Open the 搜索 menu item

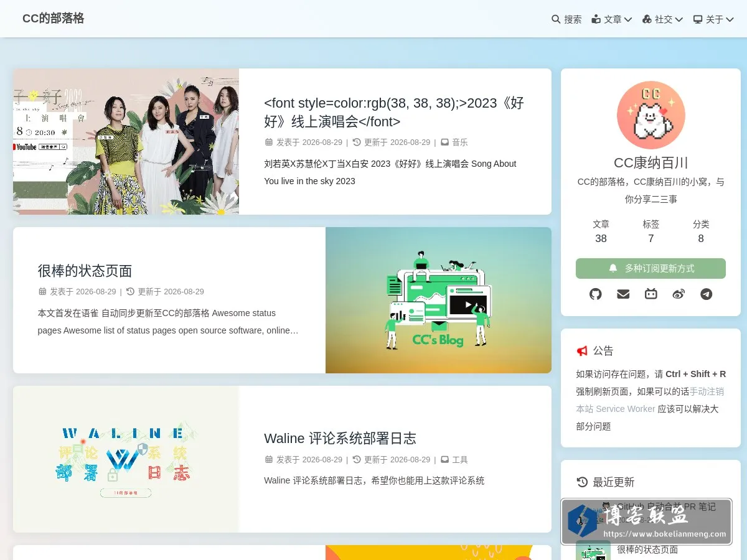coord(566,19)
